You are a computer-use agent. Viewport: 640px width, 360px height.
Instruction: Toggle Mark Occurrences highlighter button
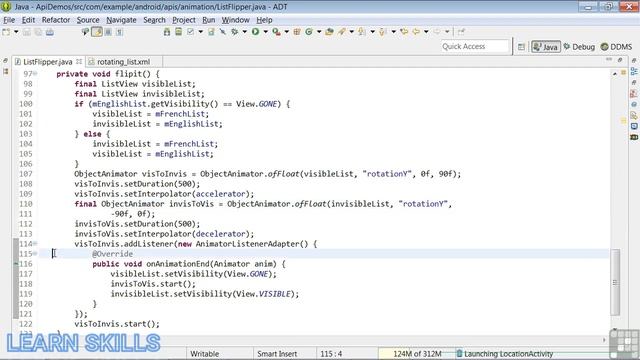click(x=97, y=32)
